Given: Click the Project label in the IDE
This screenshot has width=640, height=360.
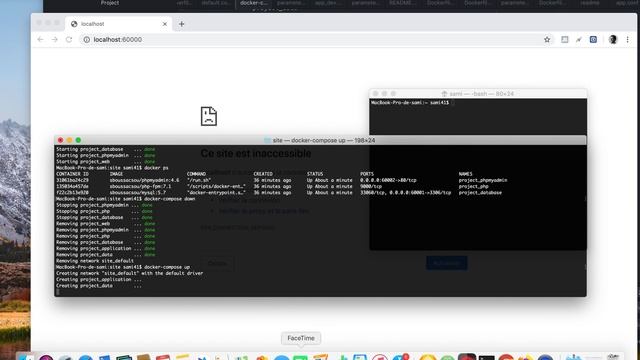Looking at the screenshot, I should click(x=110, y=3).
